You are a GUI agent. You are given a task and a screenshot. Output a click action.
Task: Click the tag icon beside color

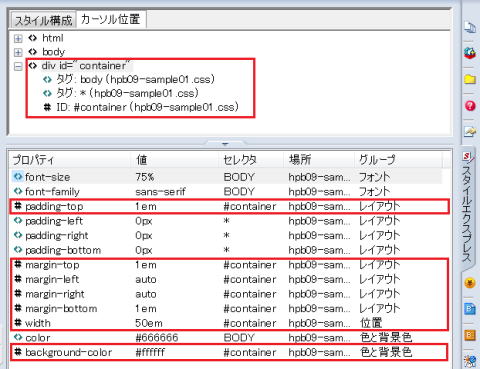pyautogui.click(x=18, y=337)
